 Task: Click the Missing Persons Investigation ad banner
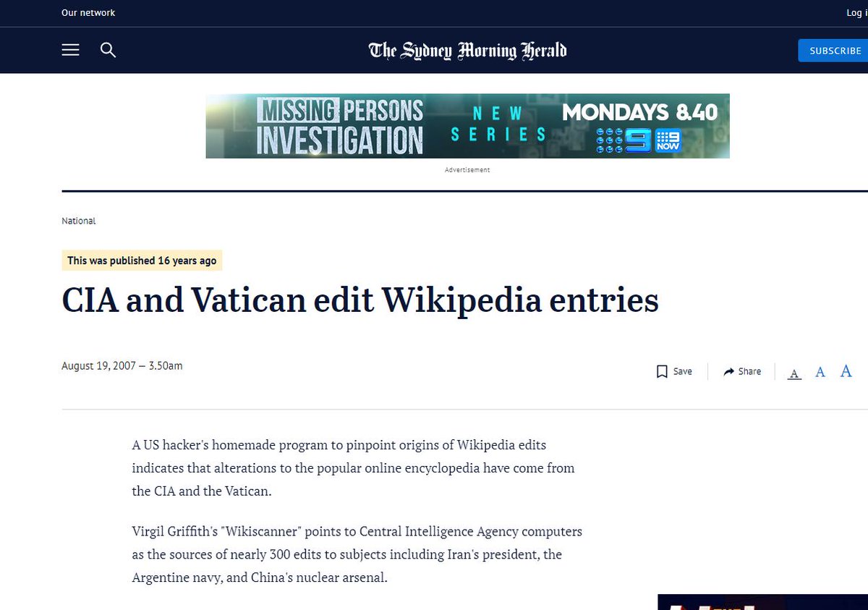(x=467, y=126)
